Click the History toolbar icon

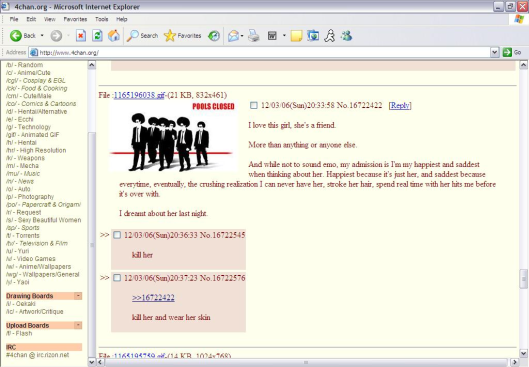[214, 35]
